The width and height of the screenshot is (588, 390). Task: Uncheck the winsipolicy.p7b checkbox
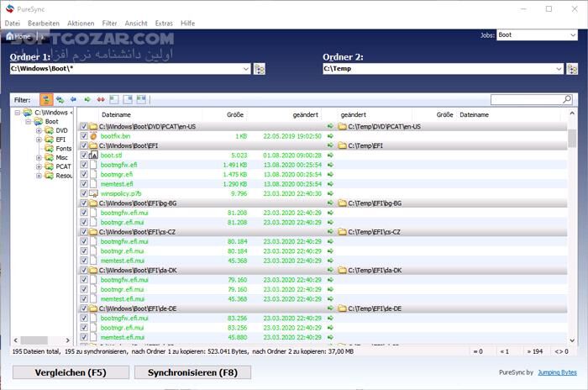click(x=84, y=193)
